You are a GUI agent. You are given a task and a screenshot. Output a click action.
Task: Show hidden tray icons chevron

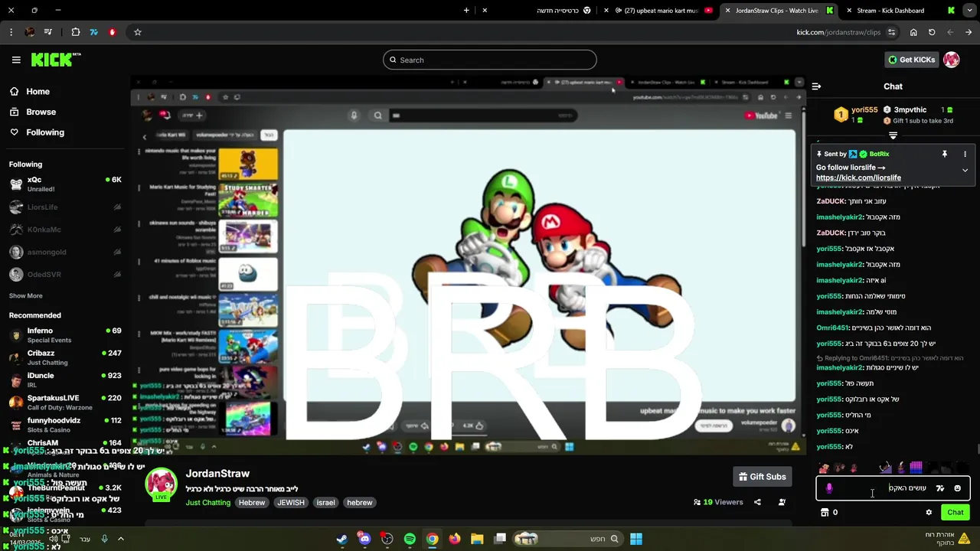click(x=120, y=539)
